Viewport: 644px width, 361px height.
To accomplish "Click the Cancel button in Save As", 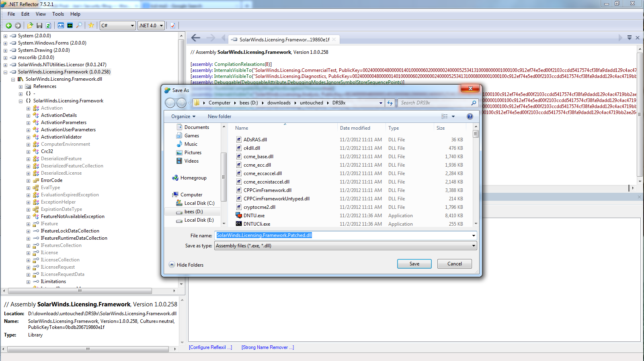I will pos(455,264).
